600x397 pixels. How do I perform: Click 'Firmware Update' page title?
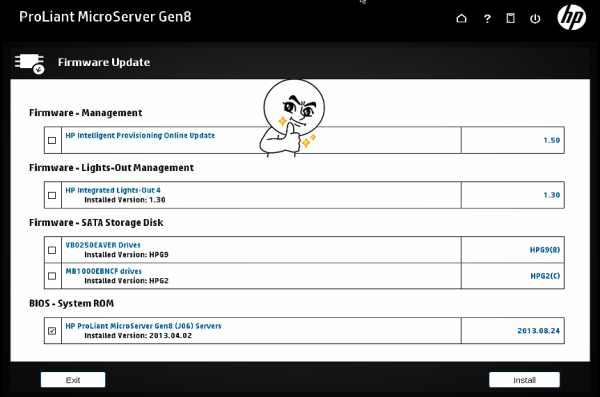pos(104,62)
